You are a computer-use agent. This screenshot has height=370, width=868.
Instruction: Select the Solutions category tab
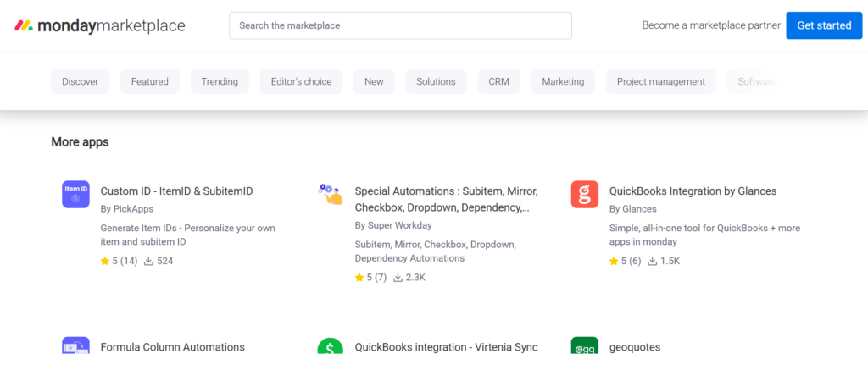(x=437, y=82)
